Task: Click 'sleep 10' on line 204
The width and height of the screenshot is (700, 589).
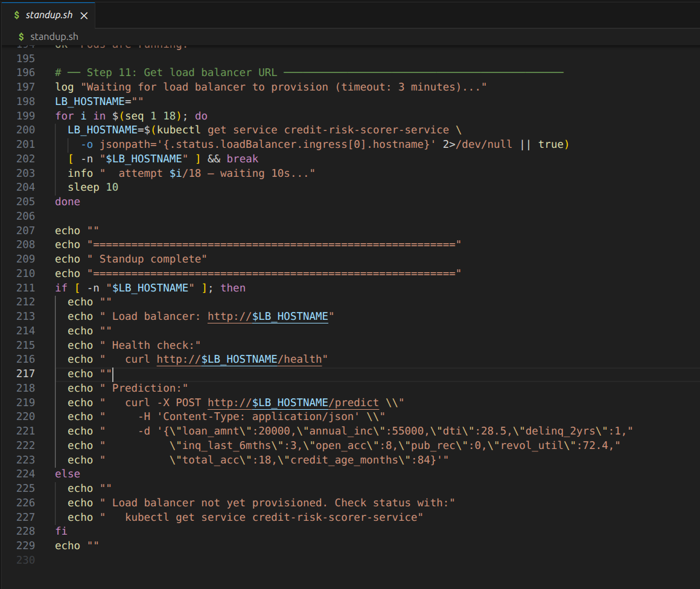Action: pos(93,187)
